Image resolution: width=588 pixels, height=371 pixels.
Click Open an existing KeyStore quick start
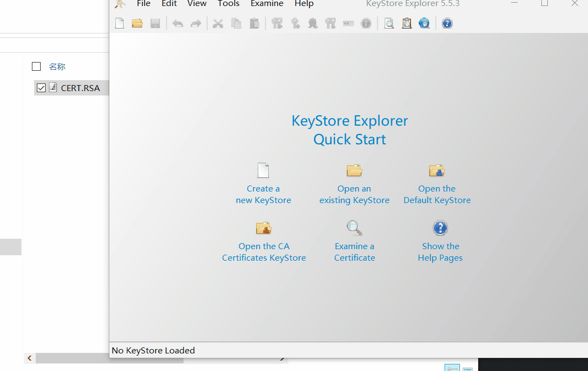tap(354, 184)
